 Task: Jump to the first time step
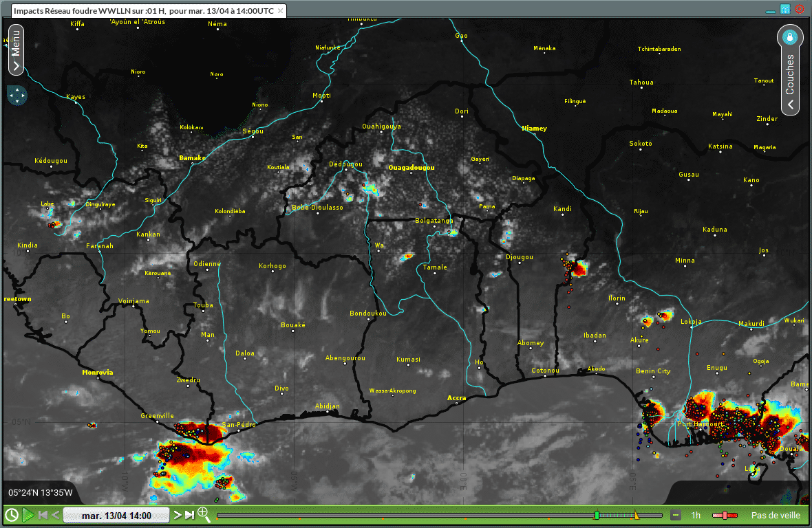pos(43,515)
